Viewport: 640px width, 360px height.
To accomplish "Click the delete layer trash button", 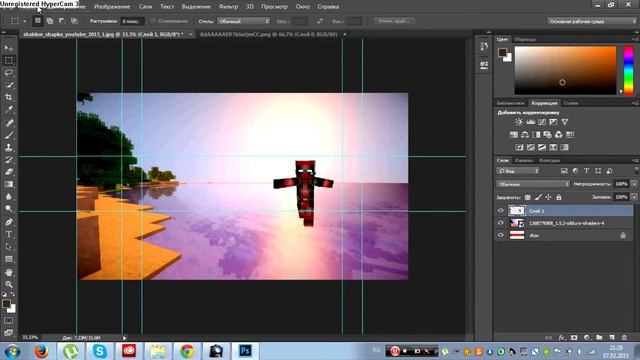I will pos(624,338).
